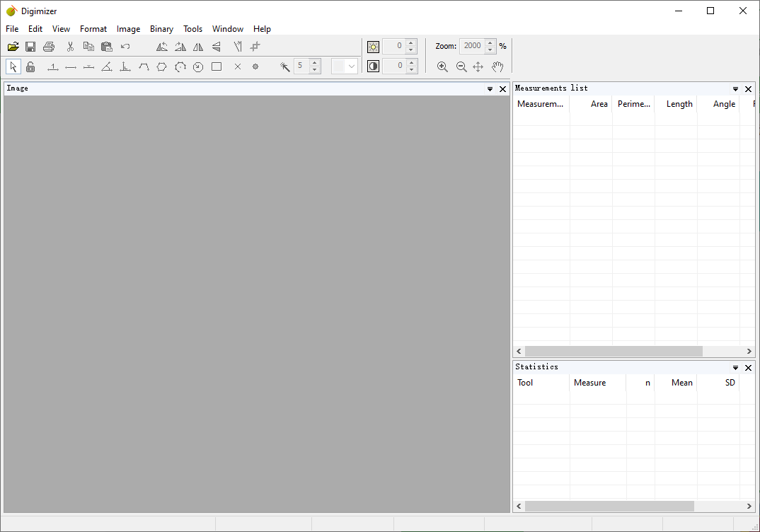
Task: Flip image vertically icon
Action: pos(217,47)
